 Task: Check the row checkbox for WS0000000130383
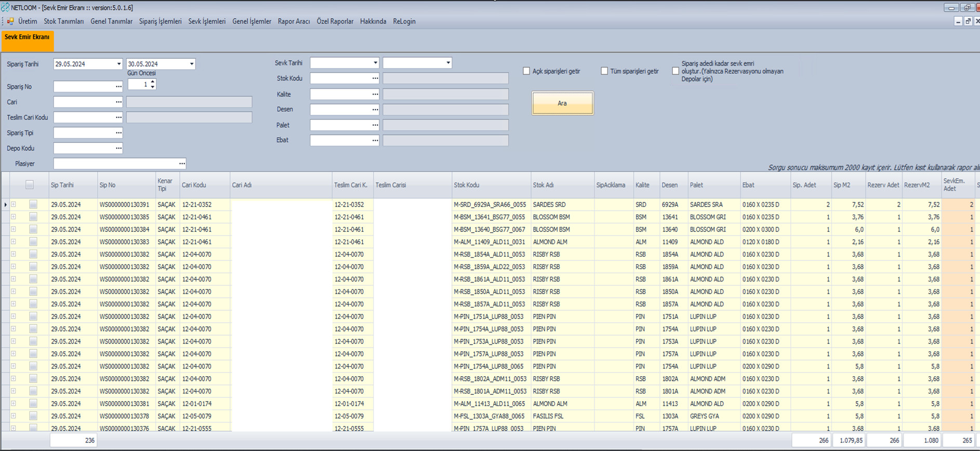click(x=33, y=242)
